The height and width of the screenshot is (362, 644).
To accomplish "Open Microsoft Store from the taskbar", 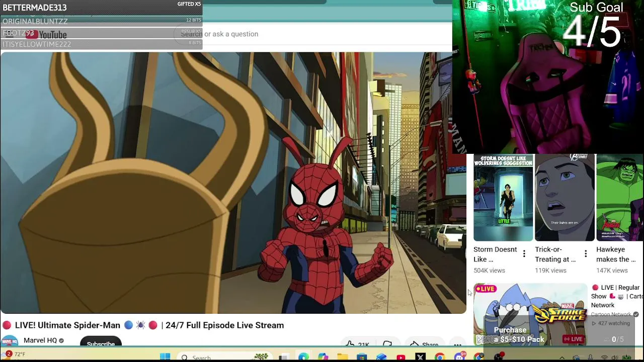I will click(362, 357).
